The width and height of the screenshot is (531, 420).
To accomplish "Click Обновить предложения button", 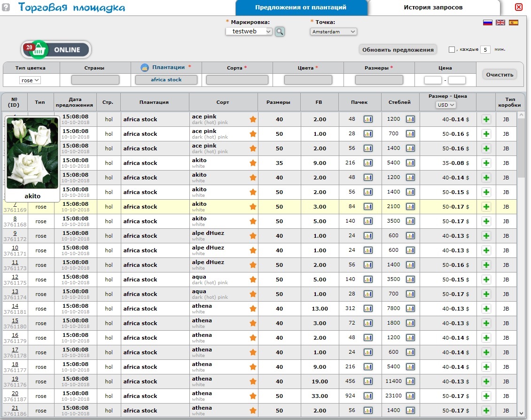I will point(398,50).
